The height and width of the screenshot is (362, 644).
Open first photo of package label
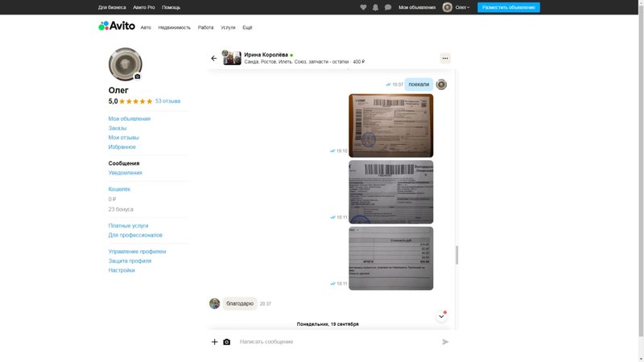(x=391, y=125)
